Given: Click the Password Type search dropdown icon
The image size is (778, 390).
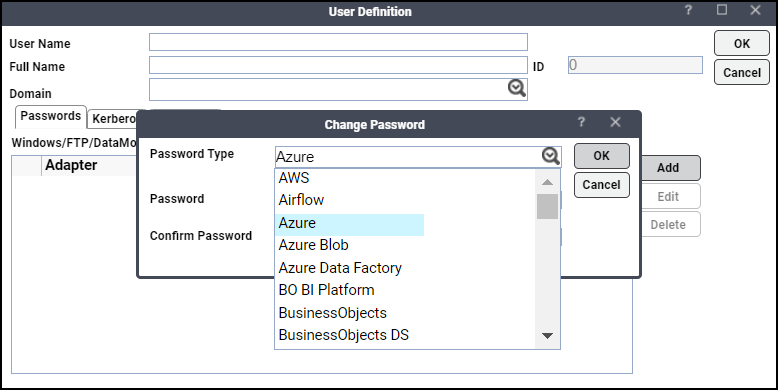Looking at the screenshot, I should tap(550, 156).
